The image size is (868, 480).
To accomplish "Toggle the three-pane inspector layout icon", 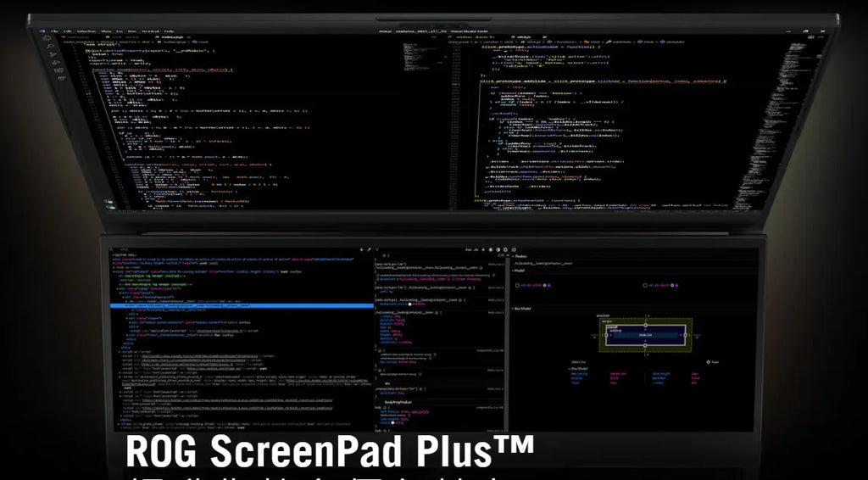I will point(513,249).
